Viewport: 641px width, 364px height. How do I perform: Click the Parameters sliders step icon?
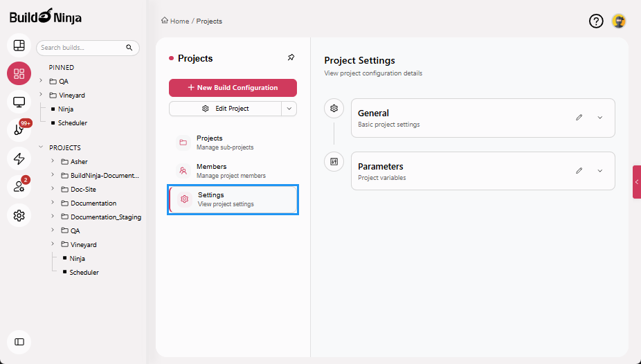click(x=334, y=162)
